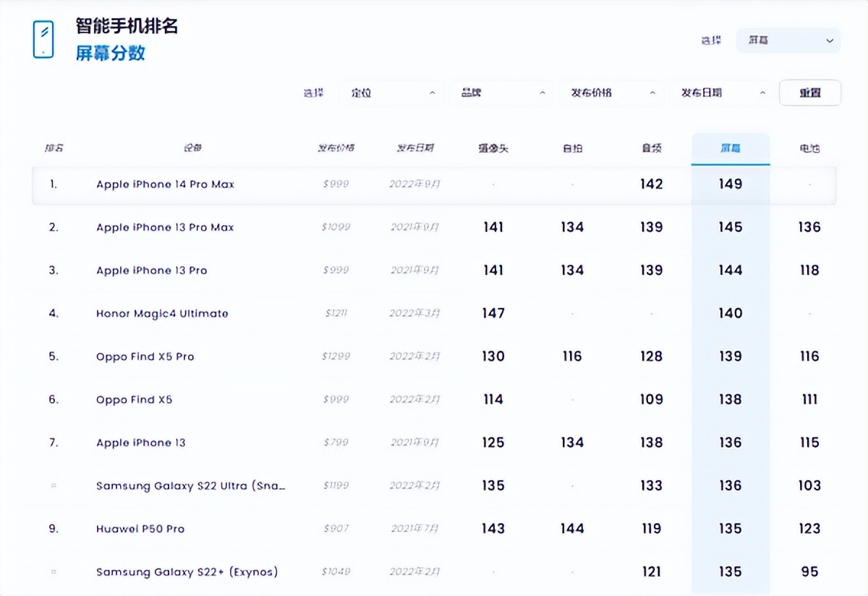Viewport: 868px width, 596px height.
Task: Open Apple iPhone 14 Pro Max entry
Action: [x=165, y=184]
